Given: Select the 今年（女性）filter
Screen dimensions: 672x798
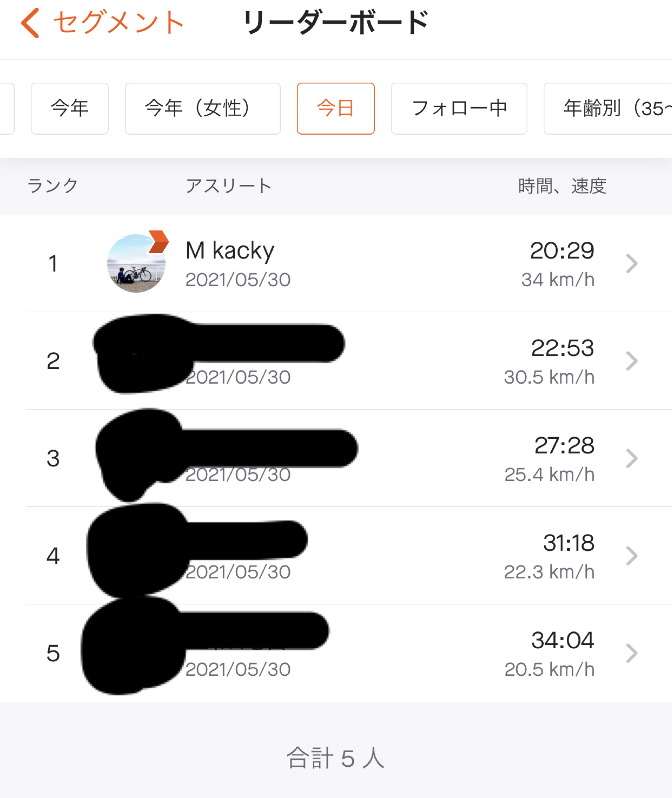Looking at the screenshot, I should [203, 109].
